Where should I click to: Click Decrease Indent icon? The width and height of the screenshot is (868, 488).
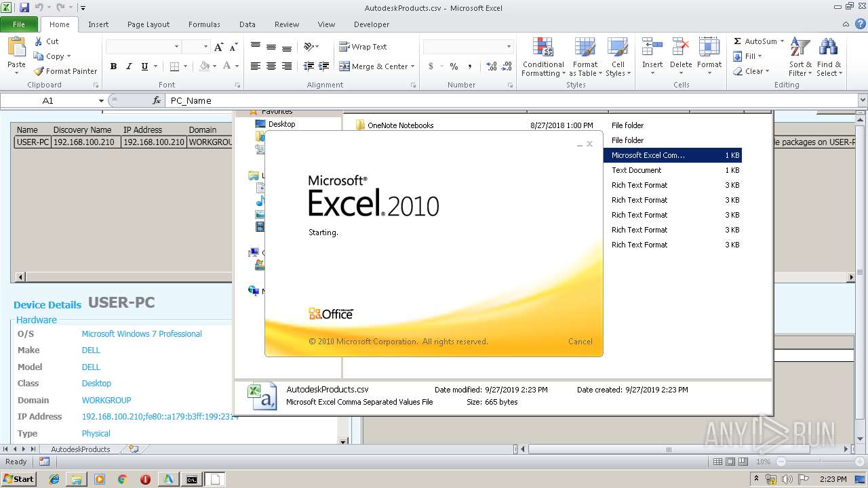point(309,66)
